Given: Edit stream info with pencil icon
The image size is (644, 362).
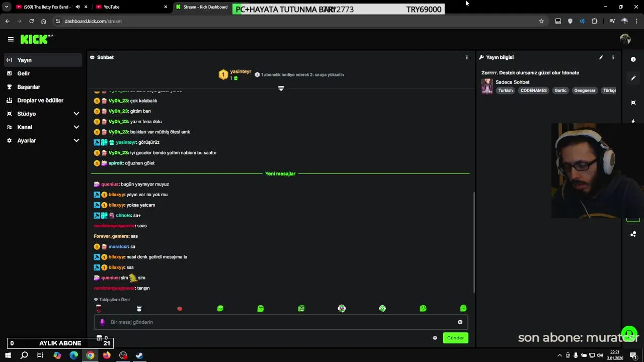Looking at the screenshot, I should (601, 57).
